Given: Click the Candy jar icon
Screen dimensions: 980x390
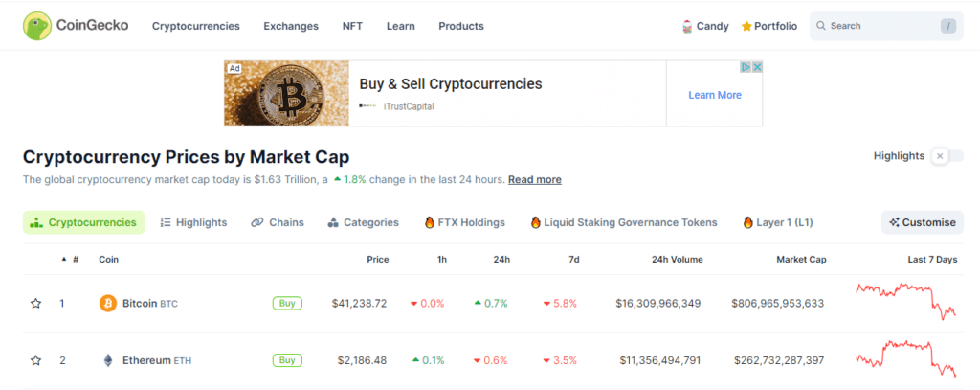Looking at the screenshot, I should [x=687, y=26].
